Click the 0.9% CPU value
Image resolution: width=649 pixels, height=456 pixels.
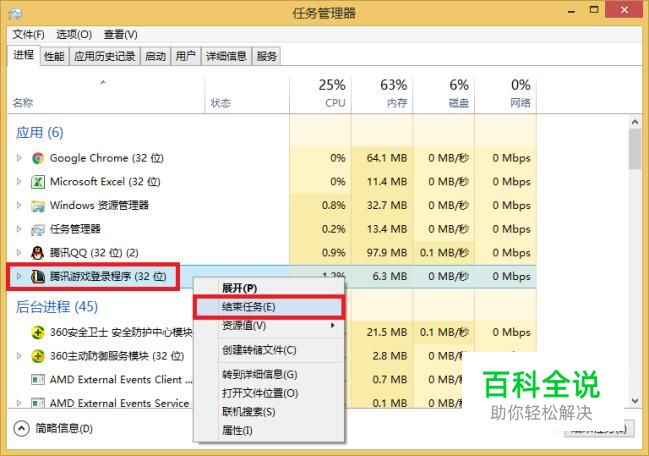334,253
